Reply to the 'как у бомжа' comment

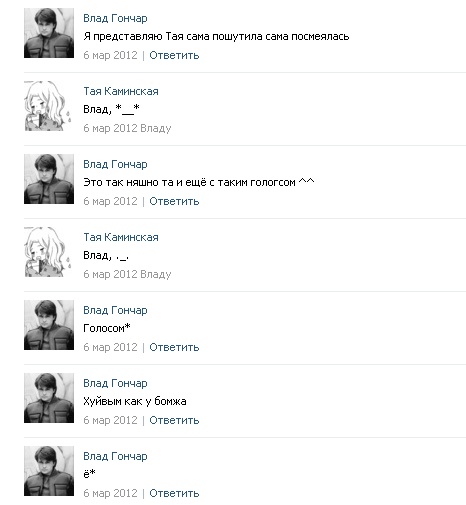(174, 420)
